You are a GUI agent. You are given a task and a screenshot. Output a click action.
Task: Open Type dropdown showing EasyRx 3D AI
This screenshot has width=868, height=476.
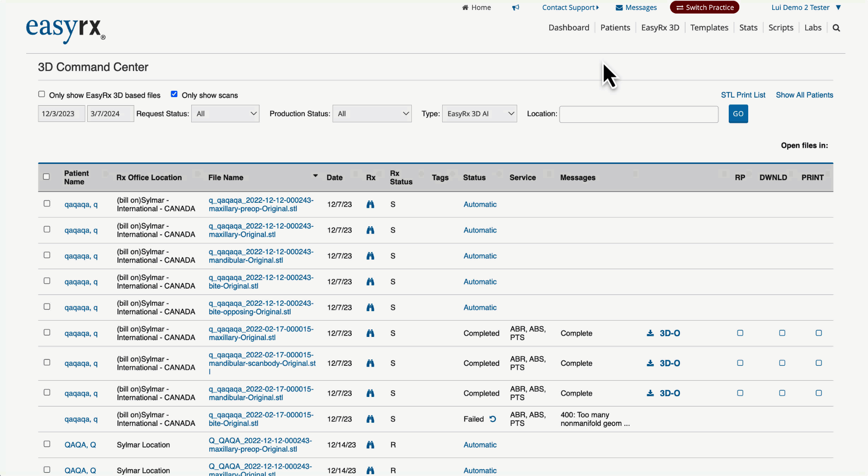coord(479,114)
